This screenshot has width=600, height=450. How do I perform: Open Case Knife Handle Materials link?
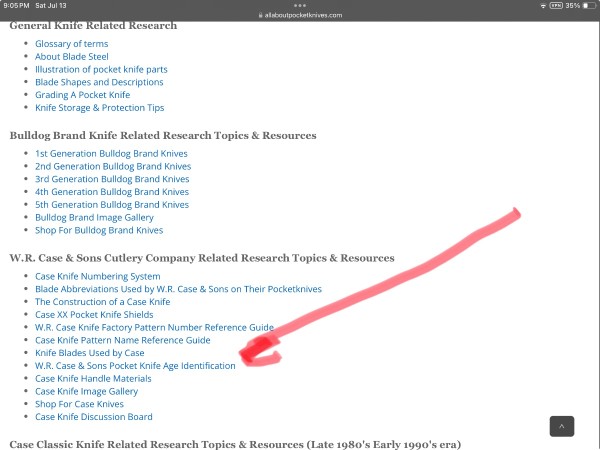pyautogui.click(x=93, y=378)
